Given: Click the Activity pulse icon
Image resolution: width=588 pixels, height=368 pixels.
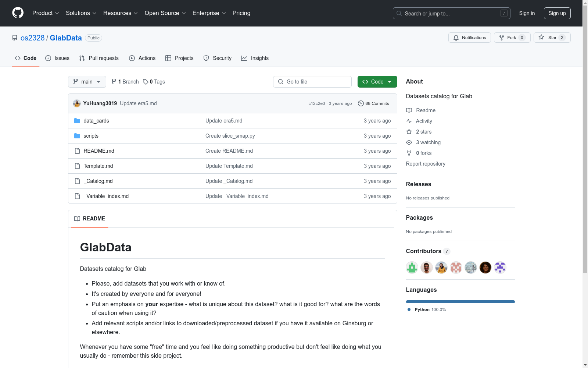Looking at the screenshot, I should coord(409,121).
